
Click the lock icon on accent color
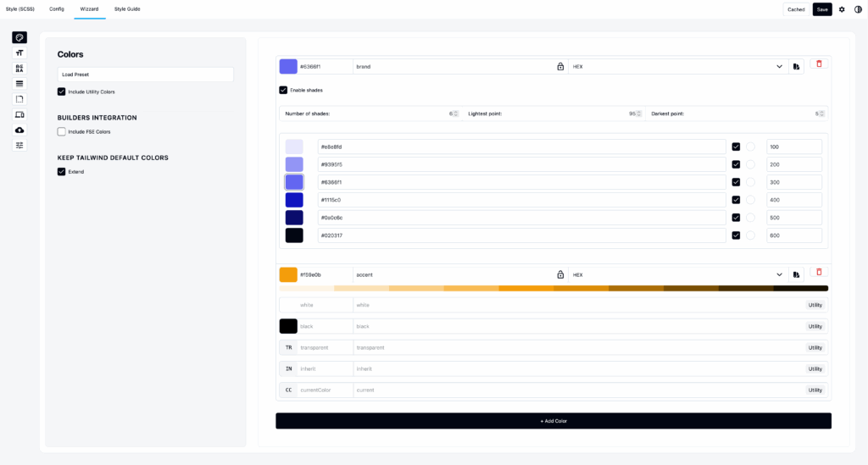[560, 274]
